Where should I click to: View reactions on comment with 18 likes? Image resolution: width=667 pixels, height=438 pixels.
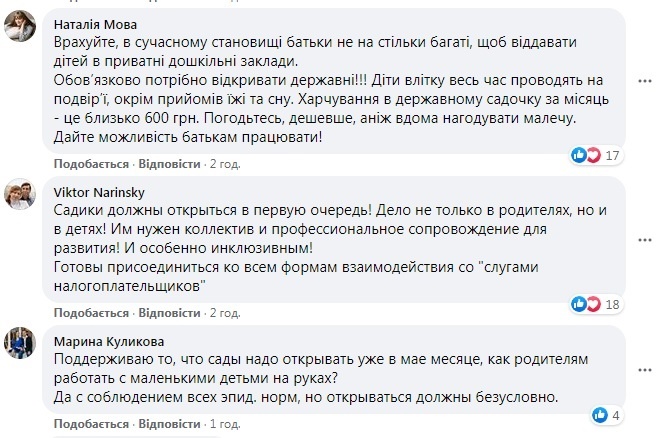(x=597, y=304)
